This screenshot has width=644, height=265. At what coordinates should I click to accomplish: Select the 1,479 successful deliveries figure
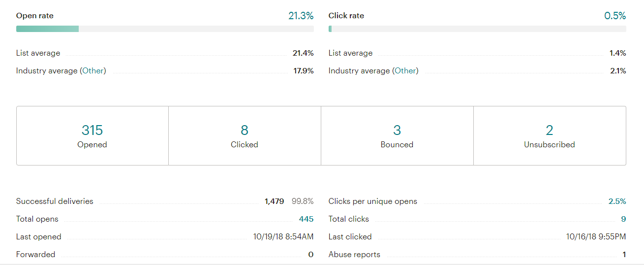(274, 201)
